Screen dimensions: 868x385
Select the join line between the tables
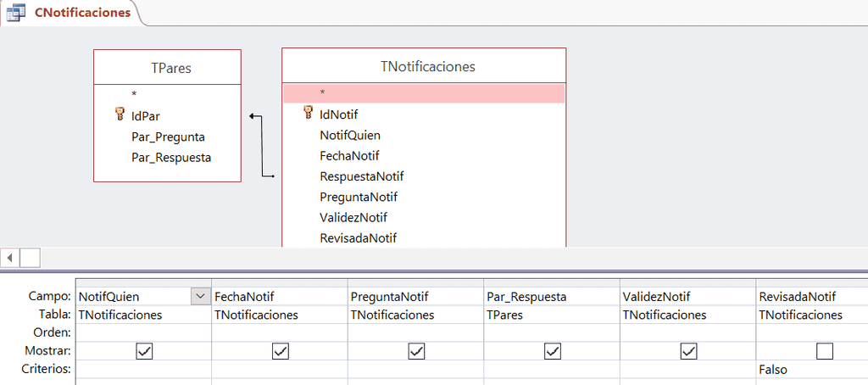click(261, 146)
